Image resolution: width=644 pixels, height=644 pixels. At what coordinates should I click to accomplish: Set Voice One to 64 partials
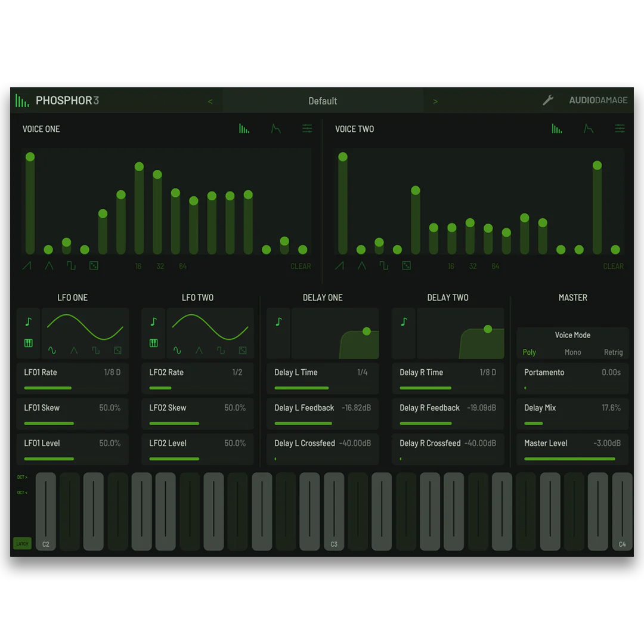(x=183, y=266)
